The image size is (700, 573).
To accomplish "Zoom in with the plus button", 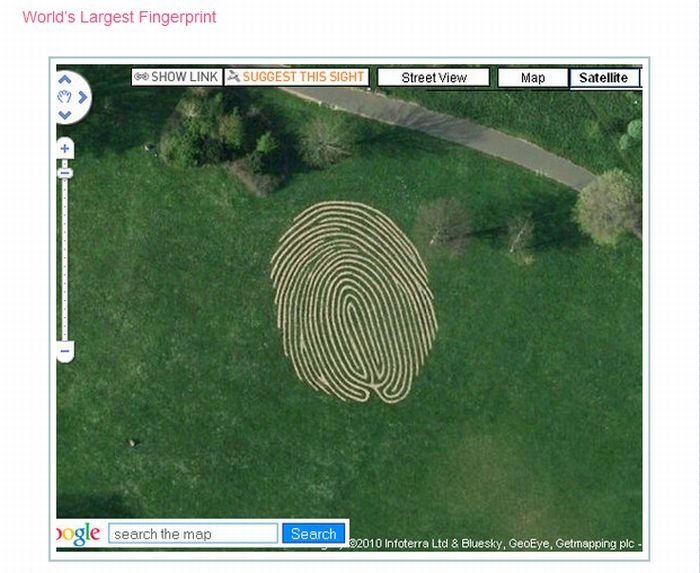I will [x=65, y=149].
